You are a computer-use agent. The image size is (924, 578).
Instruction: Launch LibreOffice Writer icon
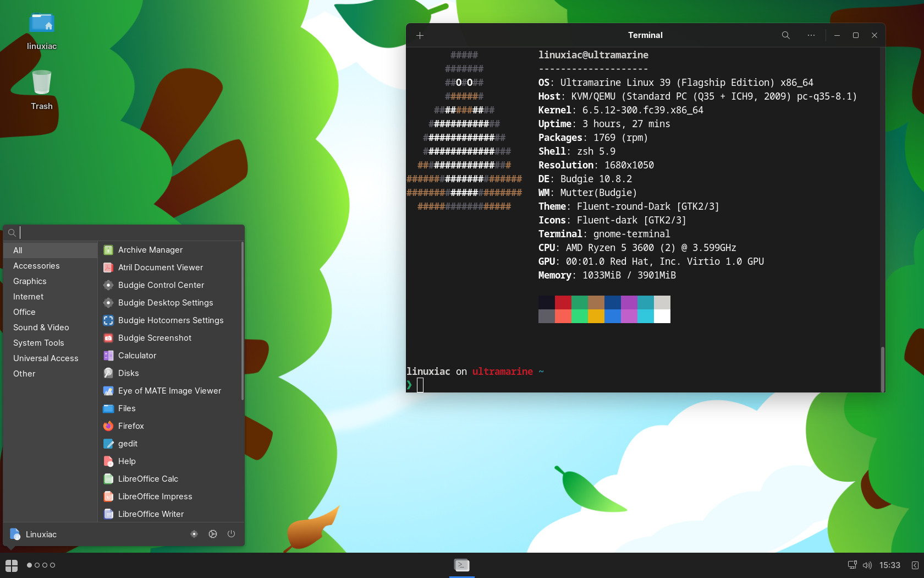click(108, 514)
